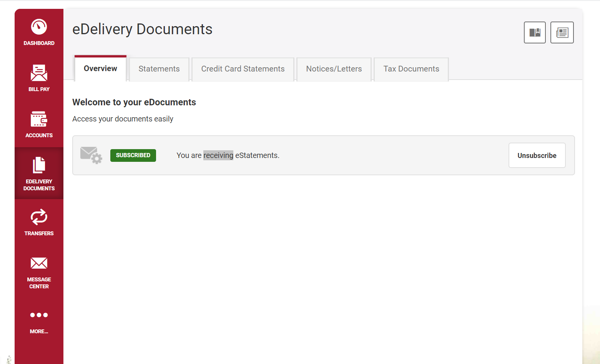Viewport: 600px width, 364px height.
Task: Click the green SUBSCRIBED badge
Action: [x=133, y=155]
